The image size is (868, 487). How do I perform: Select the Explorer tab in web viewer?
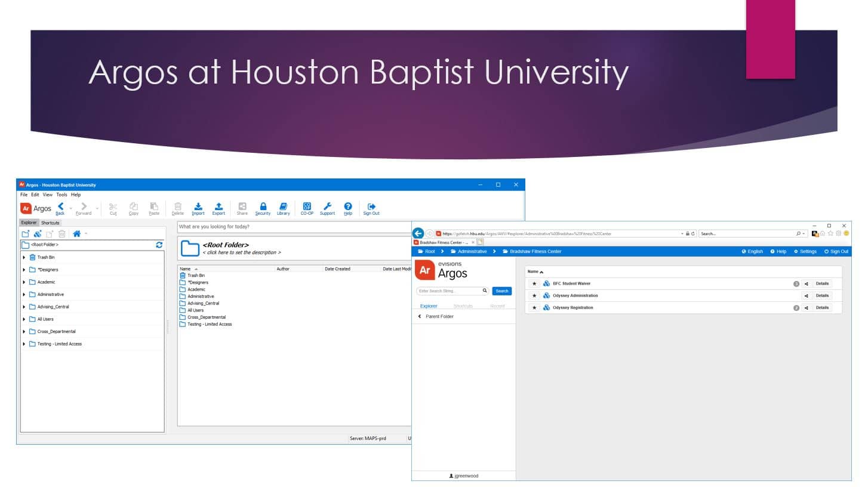click(429, 306)
